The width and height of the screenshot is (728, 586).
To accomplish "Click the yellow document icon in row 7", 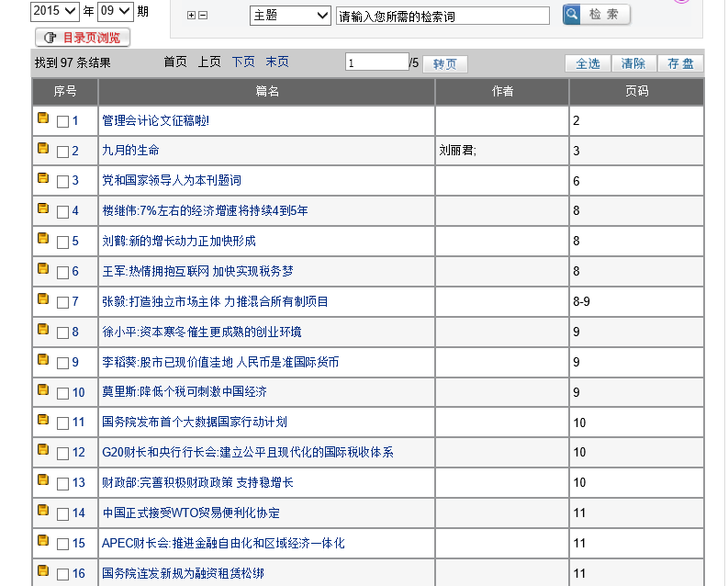I will pyautogui.click(x=43, y=299).
